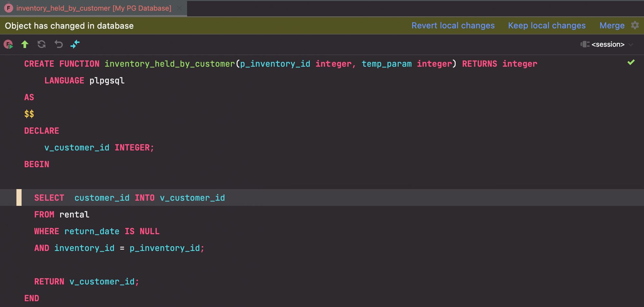Click the Revert local changes link

tap(453, 25)
